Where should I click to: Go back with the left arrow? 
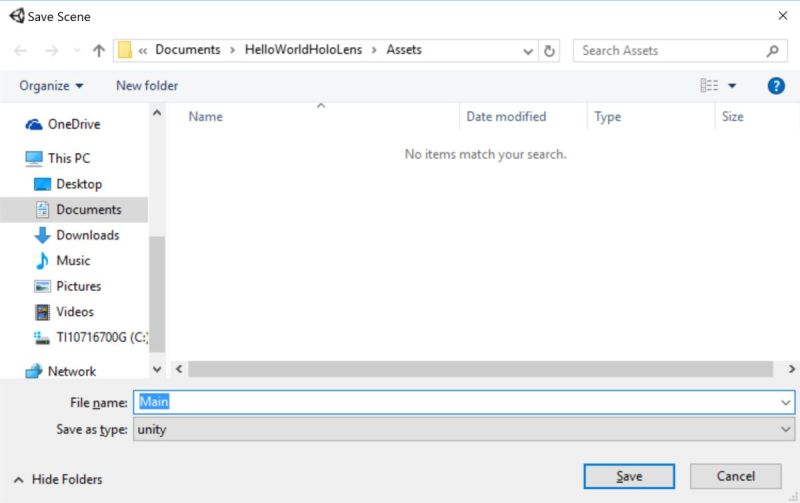click(20, 51)
